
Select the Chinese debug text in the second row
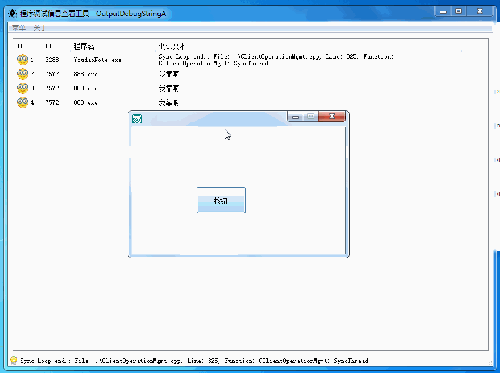click(169, 74)
